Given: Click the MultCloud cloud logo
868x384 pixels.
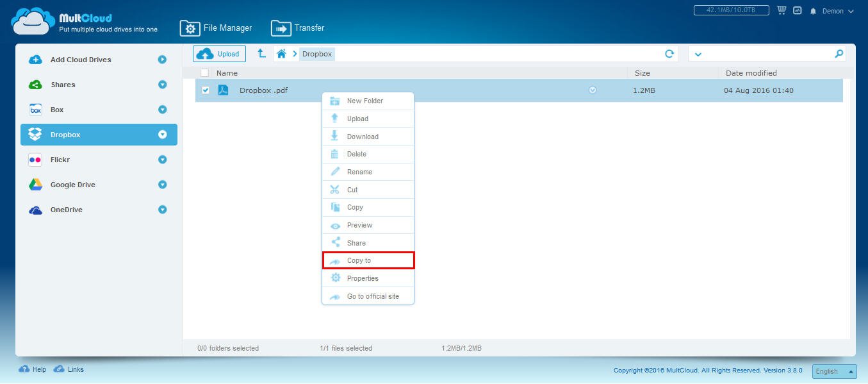Looking at the screenshot, I should click(33, 21).
